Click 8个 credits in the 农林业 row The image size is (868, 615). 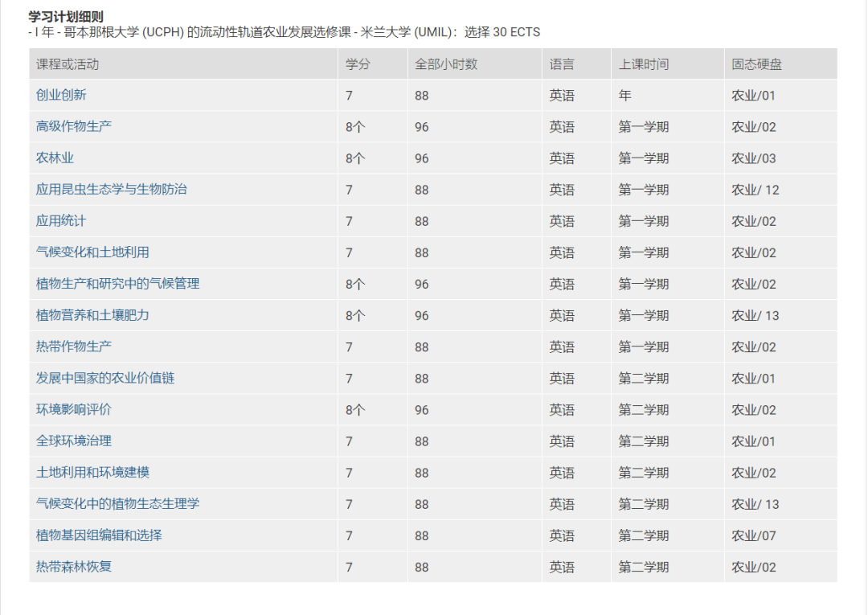[x=355, y=158]
